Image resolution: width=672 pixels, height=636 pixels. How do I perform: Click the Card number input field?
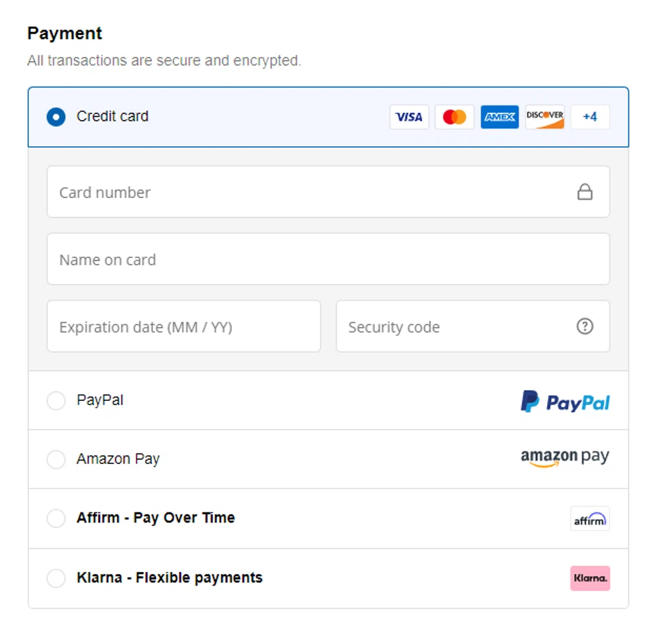(x=269, y=191)
